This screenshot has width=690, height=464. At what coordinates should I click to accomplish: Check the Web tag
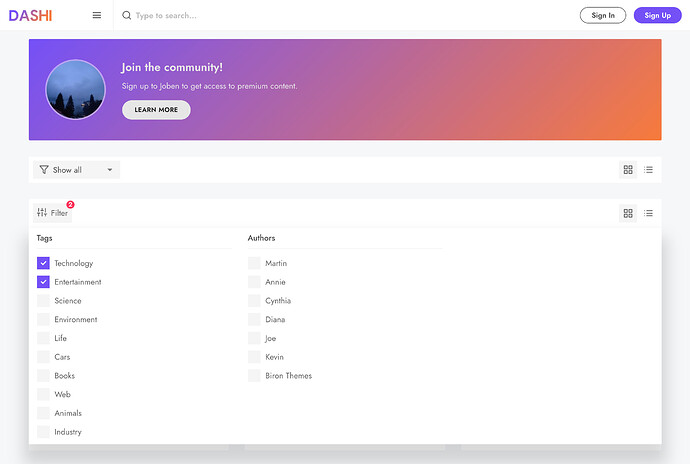point(43,394)
